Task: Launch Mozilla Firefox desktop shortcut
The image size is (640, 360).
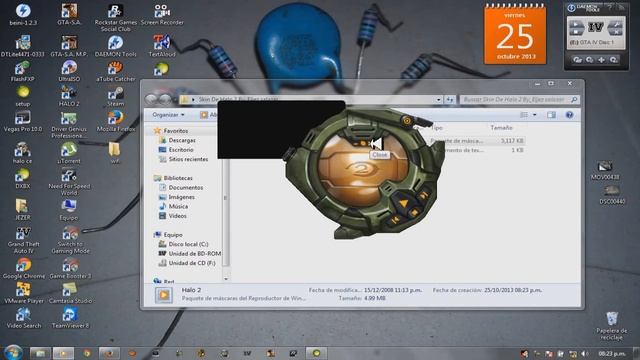Action: (x=116, y=121)
